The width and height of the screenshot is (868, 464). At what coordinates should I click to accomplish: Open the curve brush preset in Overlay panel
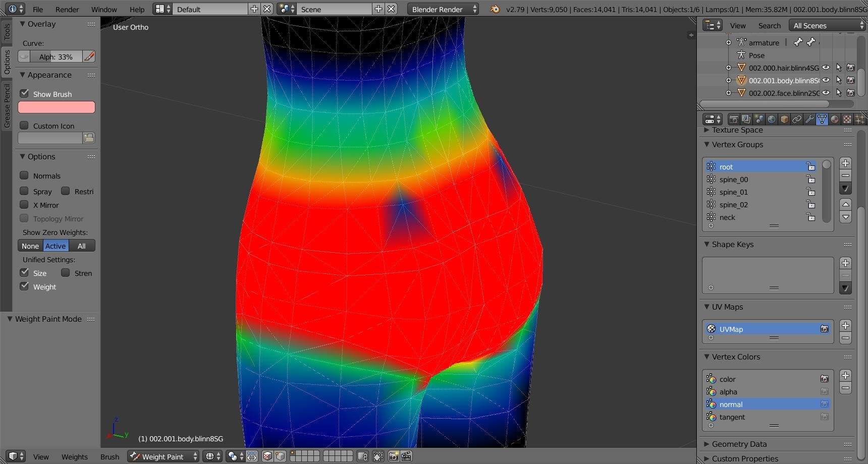[24, 56]
